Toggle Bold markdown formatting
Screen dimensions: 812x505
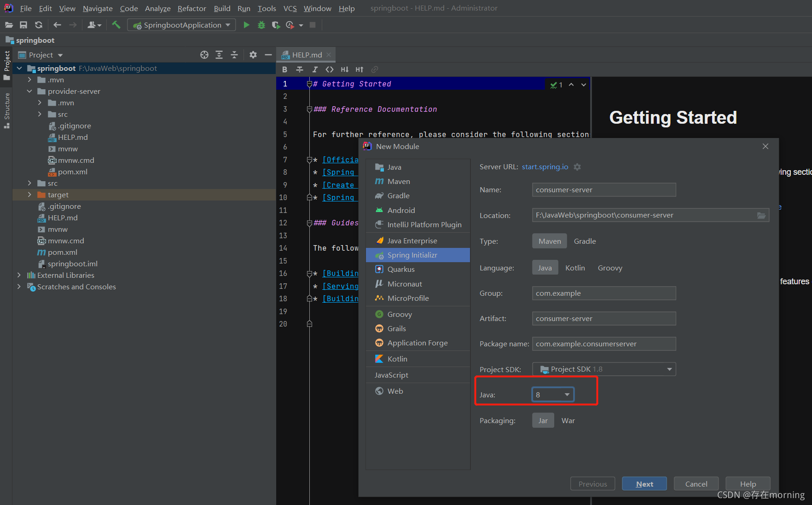[x=284, y=69]
